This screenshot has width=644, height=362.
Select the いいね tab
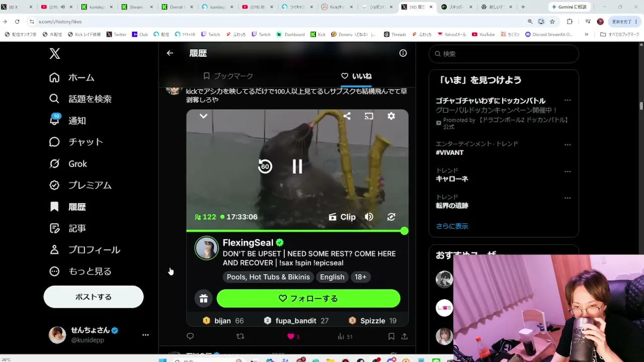tap(356, 76)
